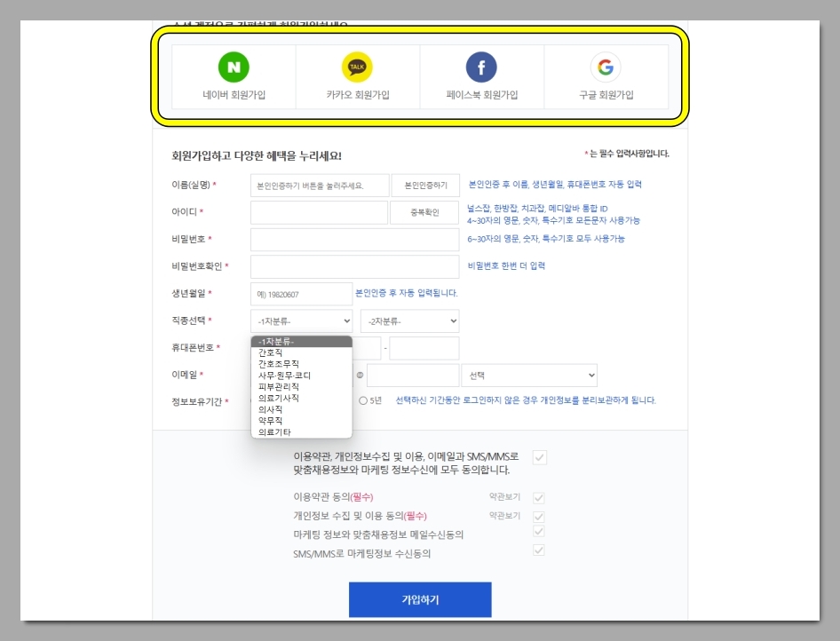Viewport: 840px width, 641px height.
Task: Open the -1차분류- job dropdown
Action: click(x=302, y=321)
